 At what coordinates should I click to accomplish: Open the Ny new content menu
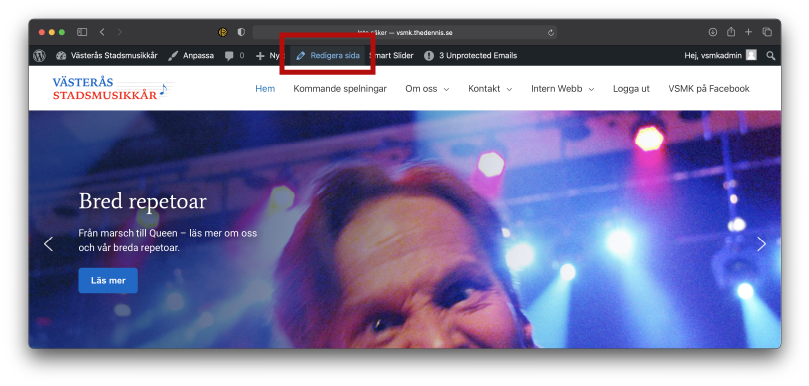click(x=267, y=56)
